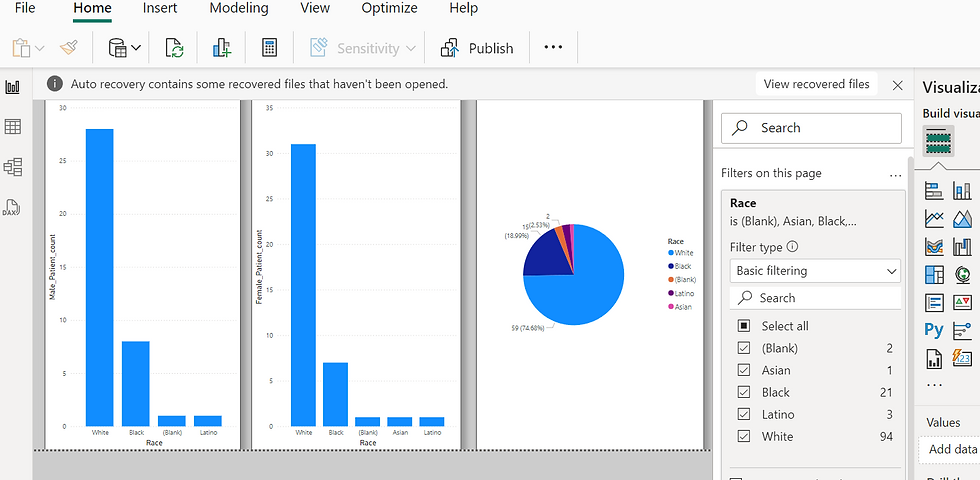Select the area chart visual
The width and height of the screenshot is (980, 480).
tap(962, 219)
